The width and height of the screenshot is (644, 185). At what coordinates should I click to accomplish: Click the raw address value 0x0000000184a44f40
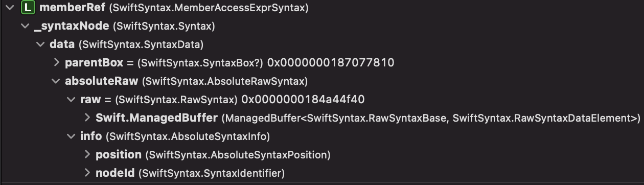click(303, 100)
